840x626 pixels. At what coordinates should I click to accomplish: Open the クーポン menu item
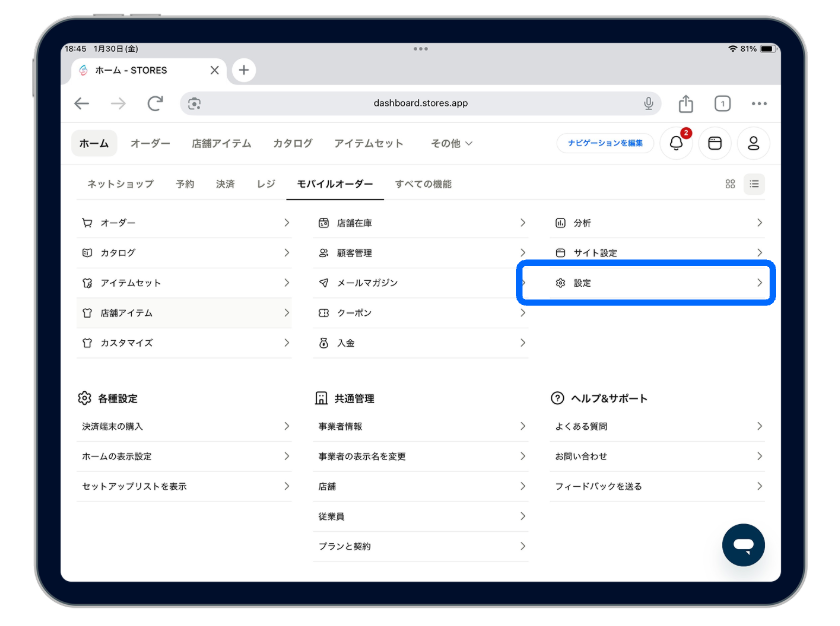point(420,313)
